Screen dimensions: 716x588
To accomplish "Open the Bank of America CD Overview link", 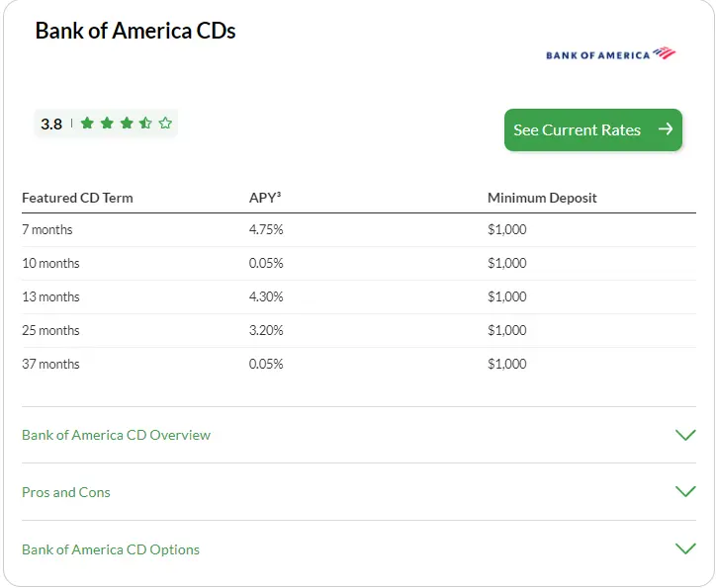I will (x=116, y=435).
